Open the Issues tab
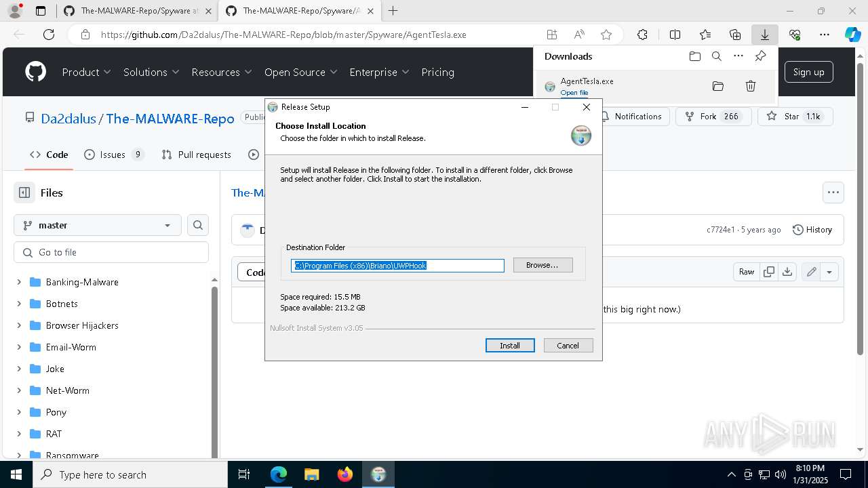The image size is (868, 488). [114, 155]
